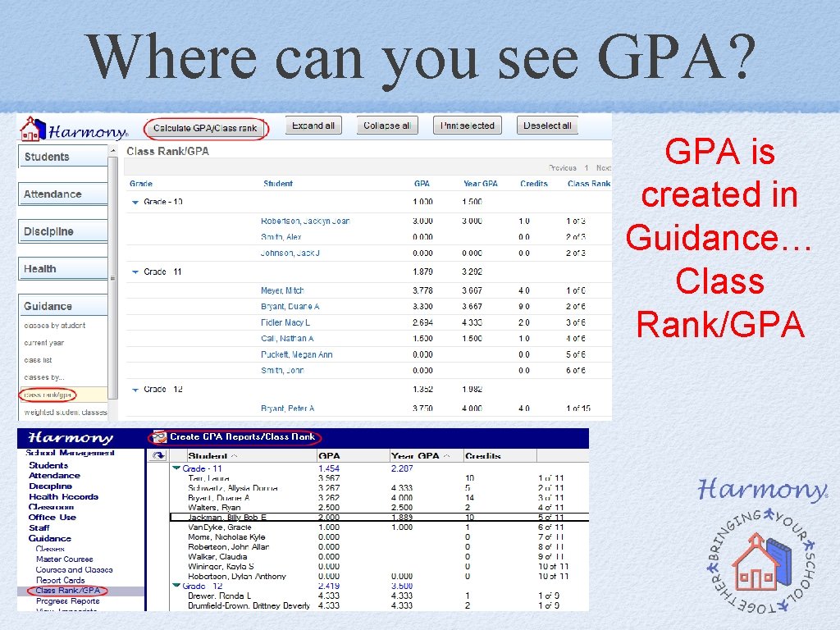This screenshot has width=840, height=630.
Task: Select Class Rank/GPA in lower menu
Action: tap(67, 591)
